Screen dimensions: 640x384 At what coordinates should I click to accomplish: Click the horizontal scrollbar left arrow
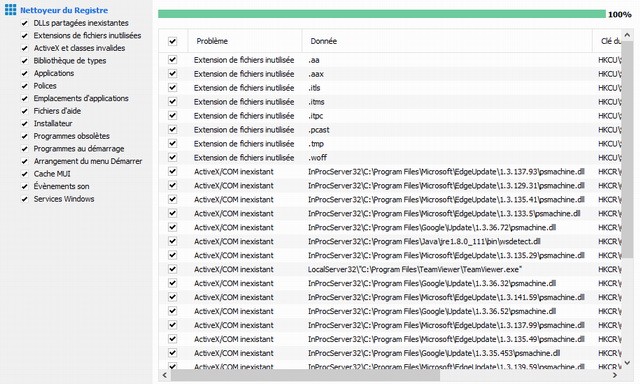164,375
